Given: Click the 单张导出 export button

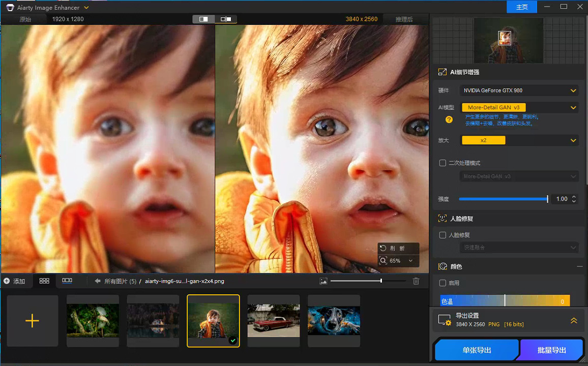Looking at the screenshot, I should [x=476, y=350].
